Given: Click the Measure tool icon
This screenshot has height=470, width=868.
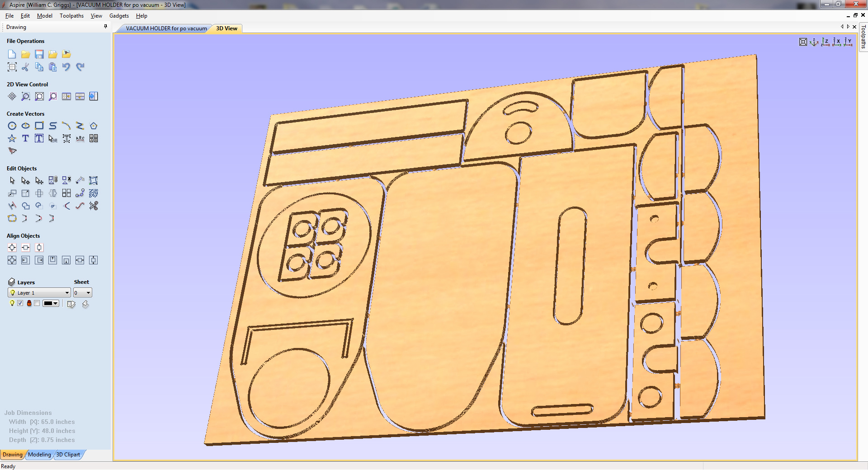Looking at the screenshot, I should (80, 180).
